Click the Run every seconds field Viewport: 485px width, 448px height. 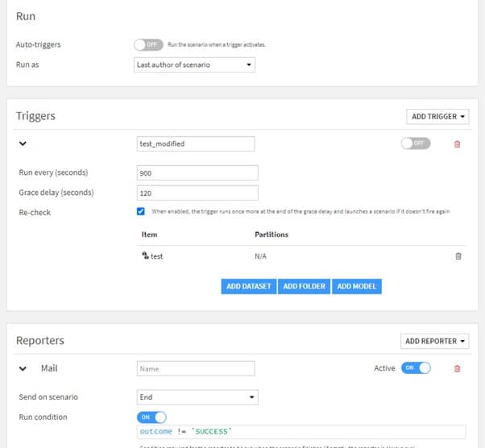[197, 173]
